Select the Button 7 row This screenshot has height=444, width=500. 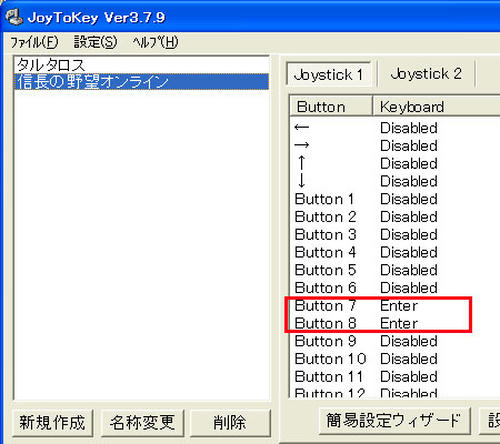click(395, 306)
